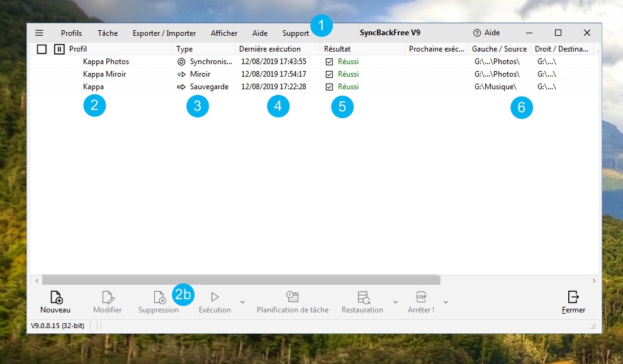Click the Sauvegarde arrow icon for Kappa
623x364 pixels.
pos(181,87)
